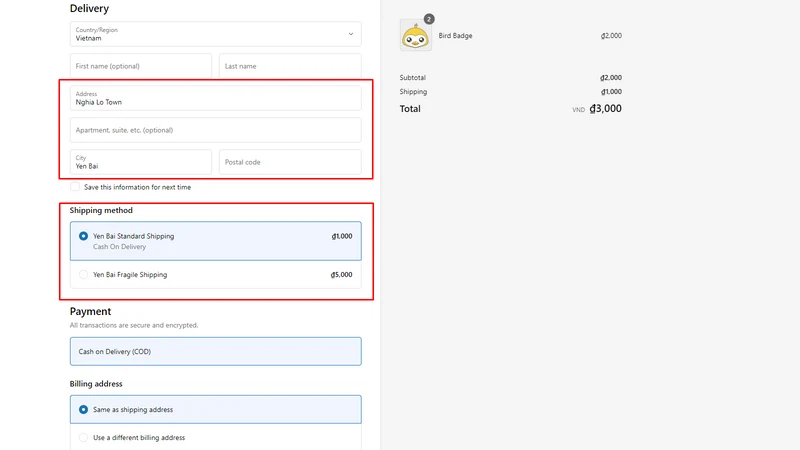Click the ₫5,000 fragile shipping price
Image resolution: width=800 pixels, height=450 pixels.
[x=341, y=274]
